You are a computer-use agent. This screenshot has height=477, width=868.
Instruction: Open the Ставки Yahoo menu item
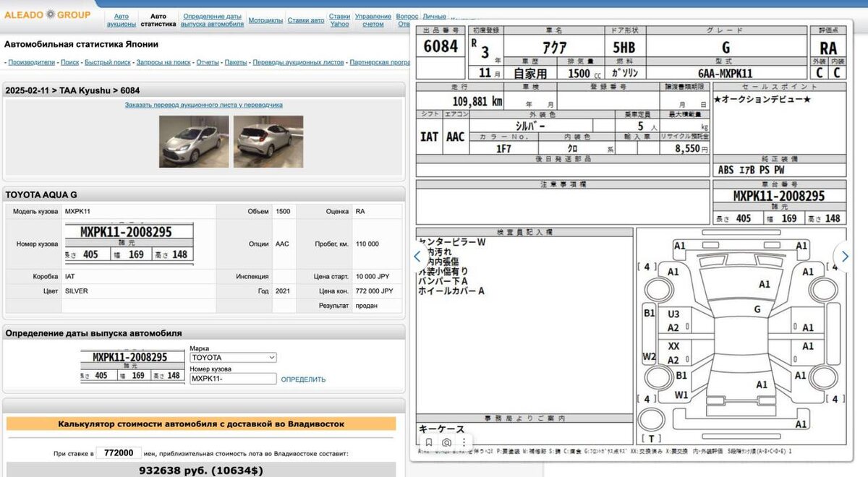[339, 20]
